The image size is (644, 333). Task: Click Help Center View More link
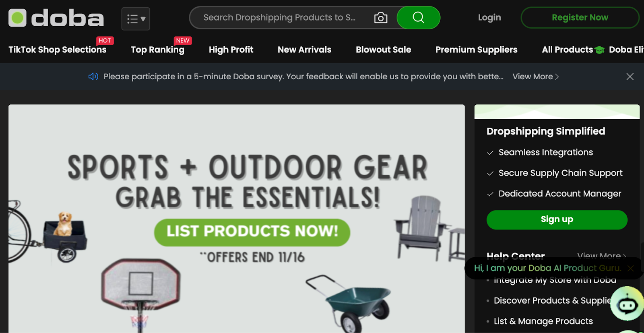[602, 255]
